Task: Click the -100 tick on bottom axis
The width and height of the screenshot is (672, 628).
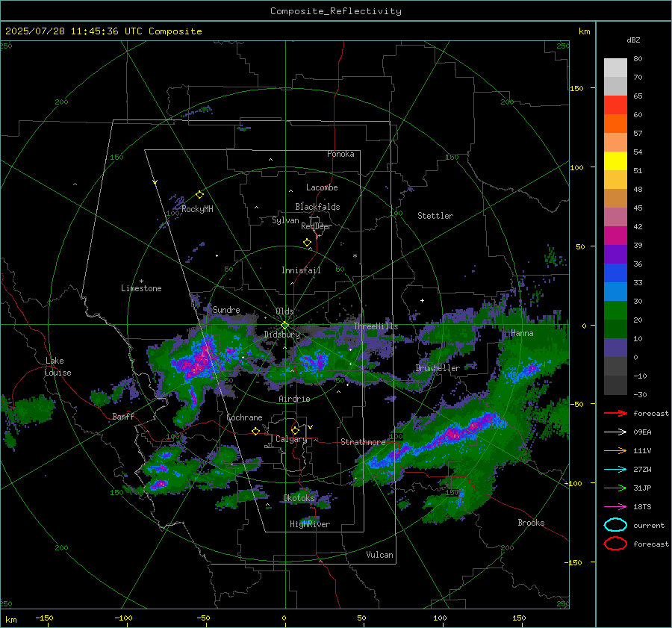Action: click(x=123, y=618)
